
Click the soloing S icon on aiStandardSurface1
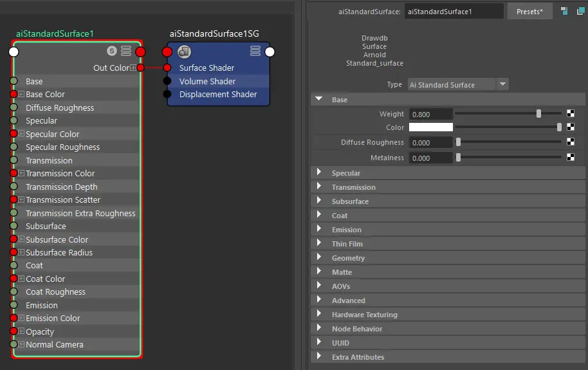(112, 51)
